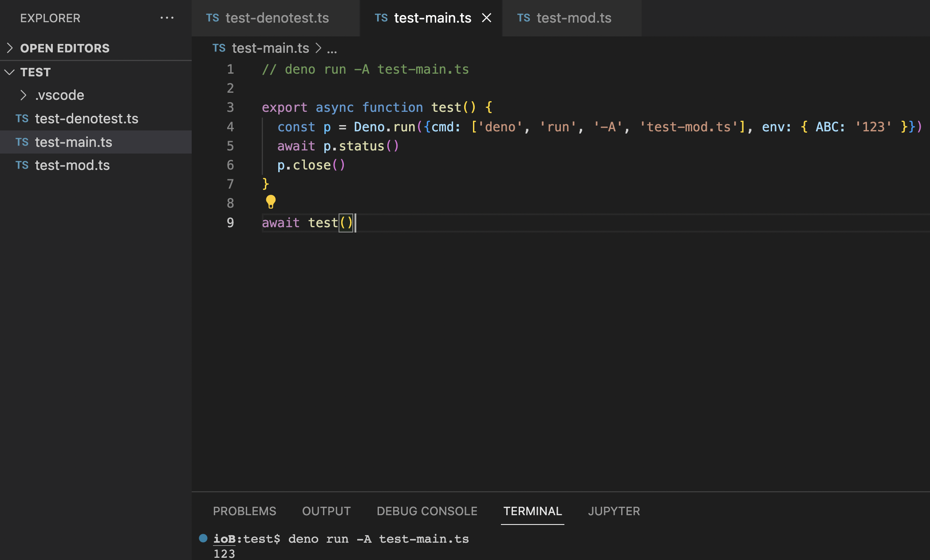Viewport: 930px width, 560px height.
Task: Switch to the PROBLEMS panel tab
Action: click(x=244, y=511)
